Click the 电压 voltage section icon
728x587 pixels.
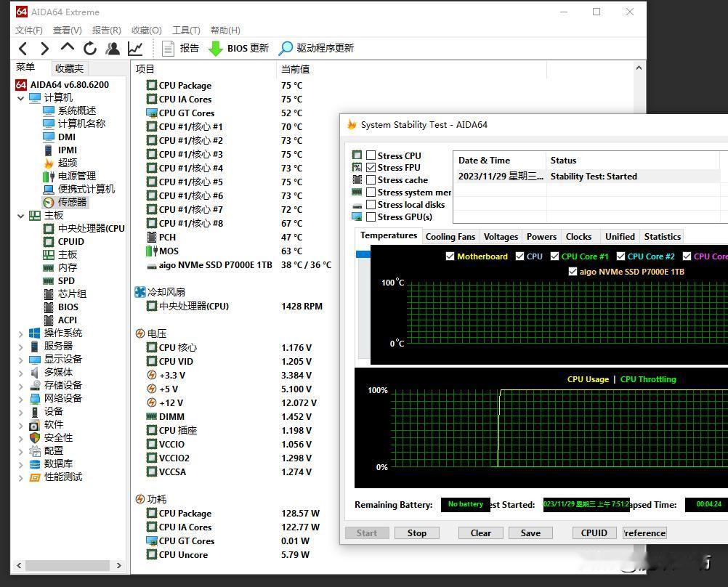click(x=139, y=333)
